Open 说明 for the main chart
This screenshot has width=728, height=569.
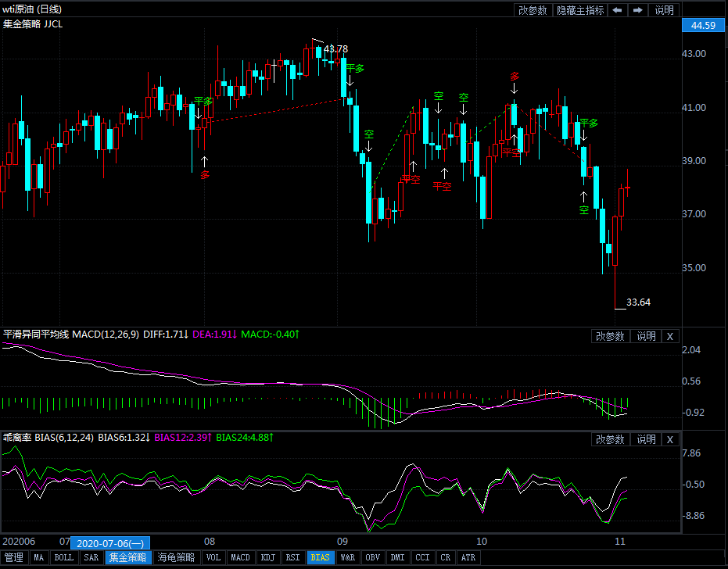coord(664,10)
